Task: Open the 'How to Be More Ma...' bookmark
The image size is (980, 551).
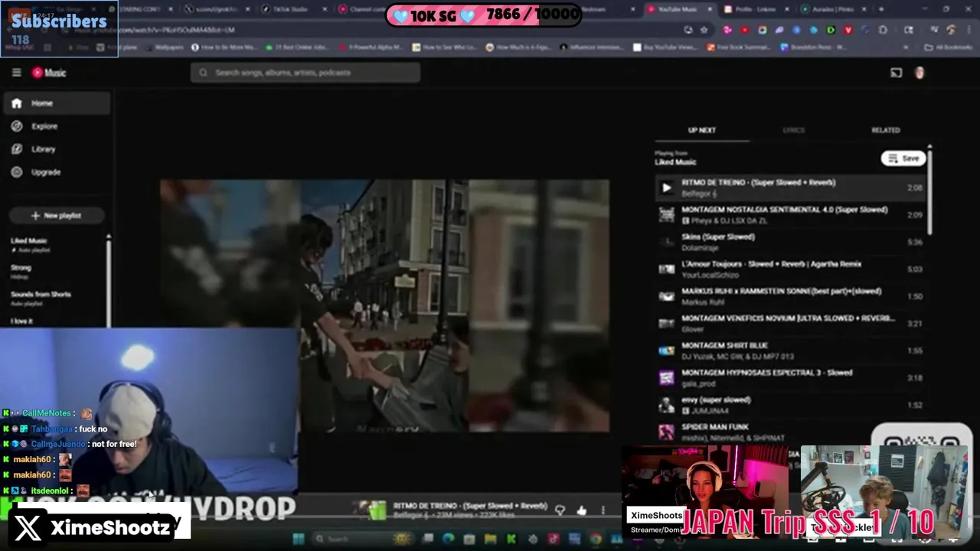Action: tap(224, 47)
